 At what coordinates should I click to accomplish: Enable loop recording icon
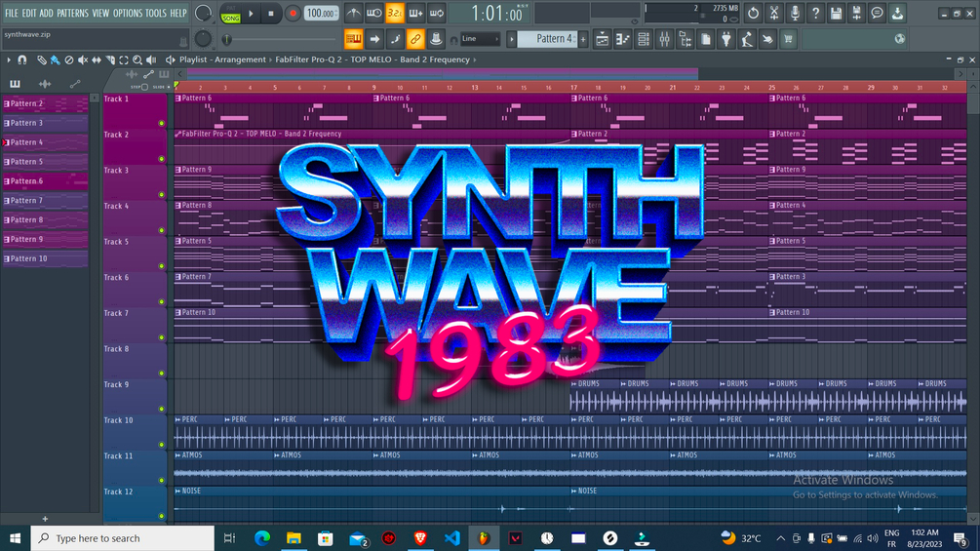coord(437,13)
